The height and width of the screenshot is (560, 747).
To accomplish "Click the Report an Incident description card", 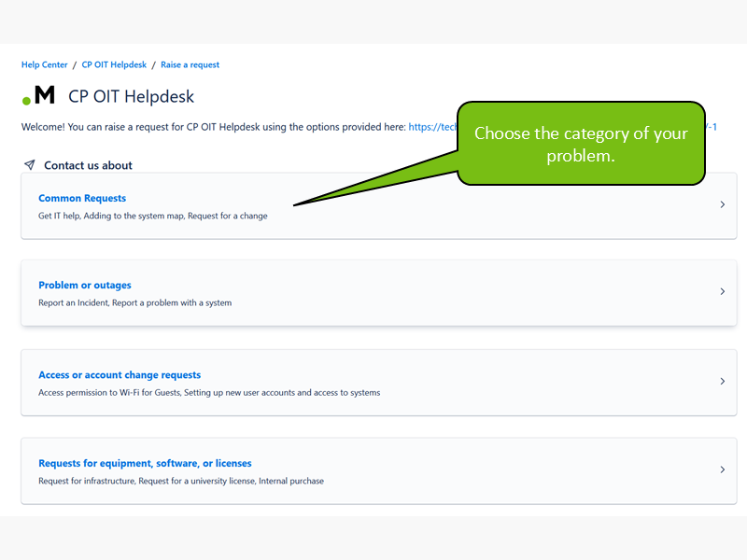I will click(x=379, y=293).
